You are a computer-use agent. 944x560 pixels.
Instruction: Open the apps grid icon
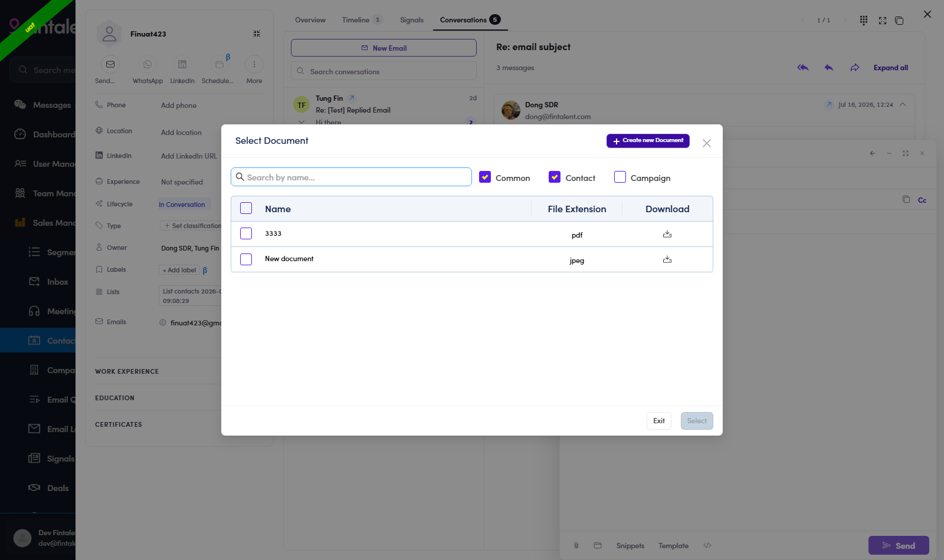coord(864,20)
